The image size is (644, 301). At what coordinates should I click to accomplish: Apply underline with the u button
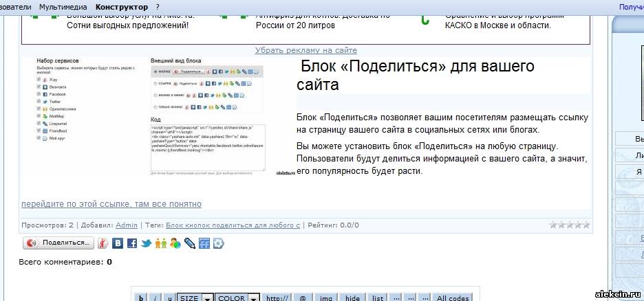click(169, 298)
